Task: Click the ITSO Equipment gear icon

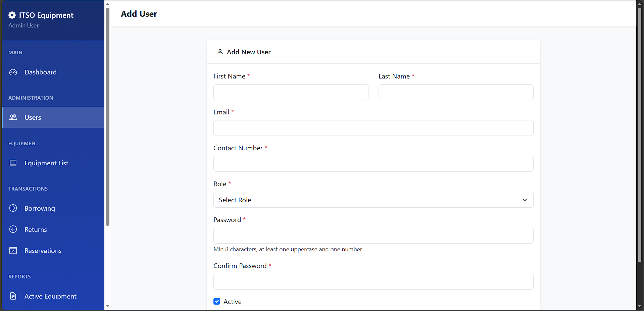Action: click(x=12, y=15)
